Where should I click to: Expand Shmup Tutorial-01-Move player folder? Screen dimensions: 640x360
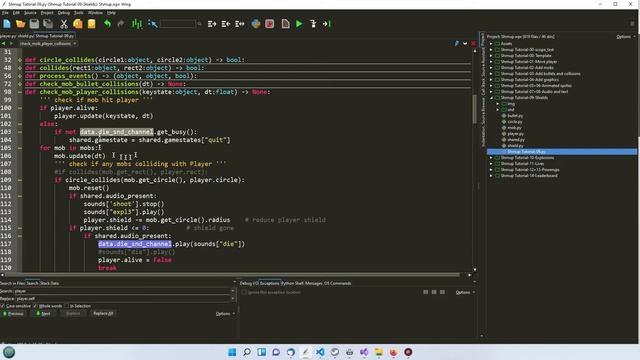pyautogui.click(x=491, y=62)
